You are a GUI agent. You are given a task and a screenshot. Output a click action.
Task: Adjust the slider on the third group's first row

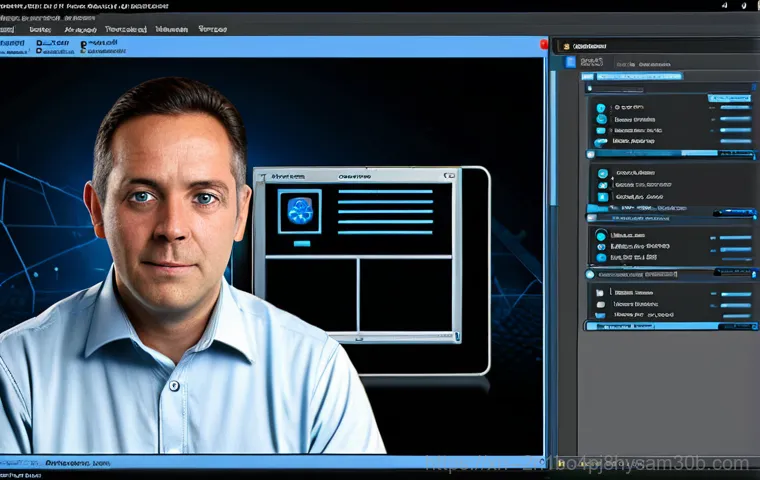(735, 238)
